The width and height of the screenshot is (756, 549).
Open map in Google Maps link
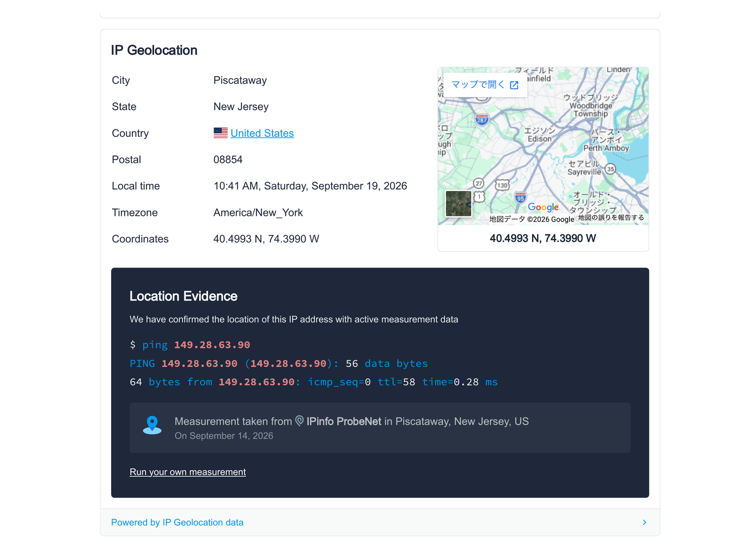[x=485, y=85]
